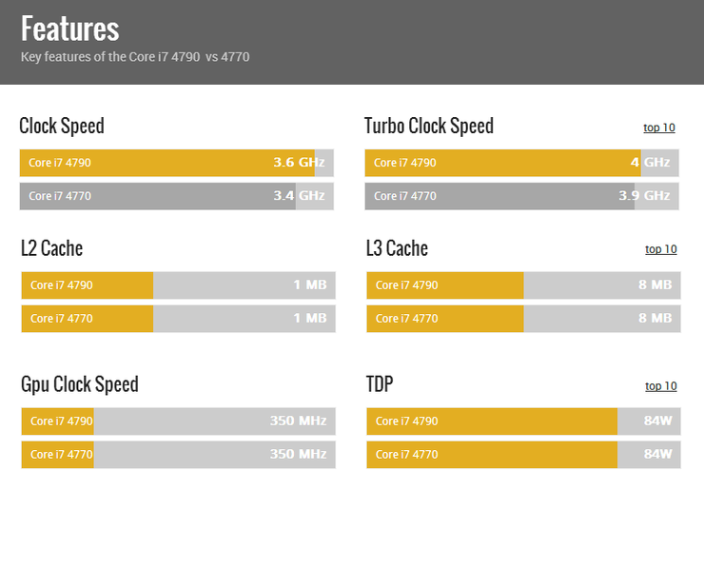Click Core i7 4790 L3 Cache bar
The image size is (704, 588).
coord(523,285)
